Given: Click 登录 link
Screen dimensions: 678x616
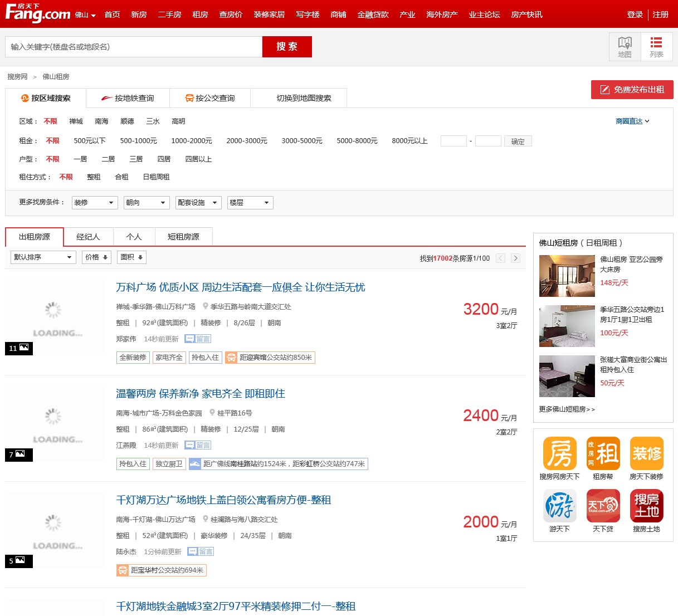Looking at the screenshot, I should (x=635, y=14).
